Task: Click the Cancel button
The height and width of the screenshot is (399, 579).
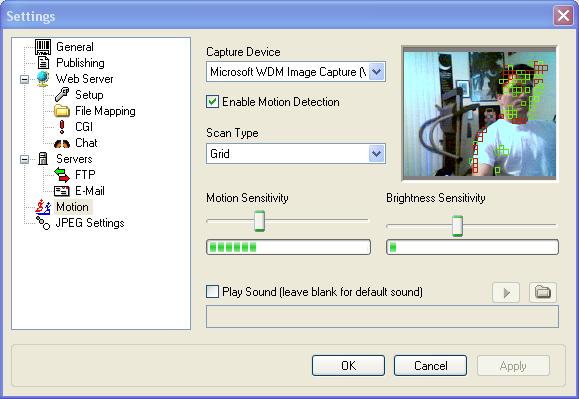Action: click(430, 366)
